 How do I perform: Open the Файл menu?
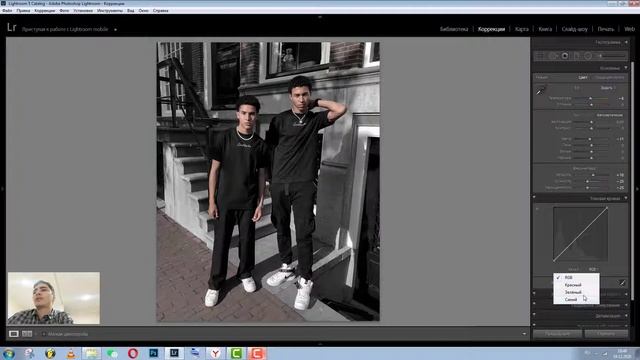[7, 11]
